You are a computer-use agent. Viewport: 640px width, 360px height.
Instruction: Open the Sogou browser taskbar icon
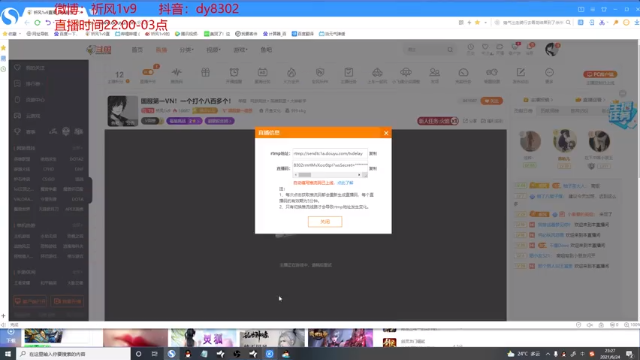[171, 354]
